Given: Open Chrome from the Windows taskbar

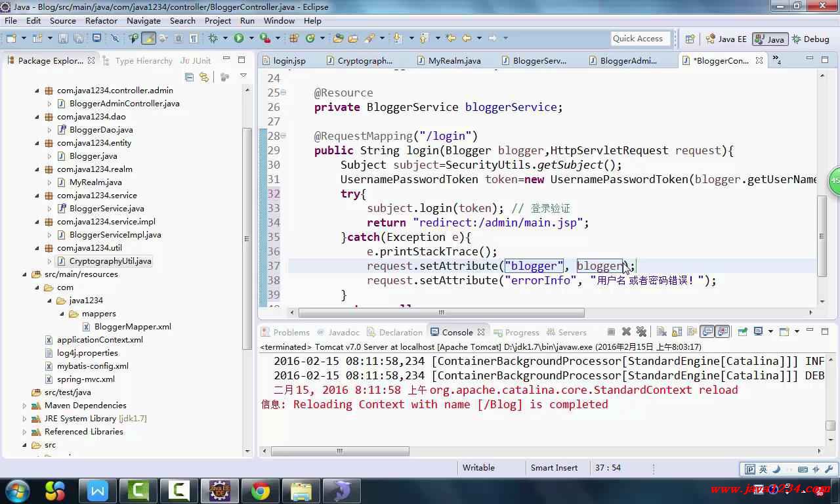Looking at the screenshot, I should [x=261, y=491].
